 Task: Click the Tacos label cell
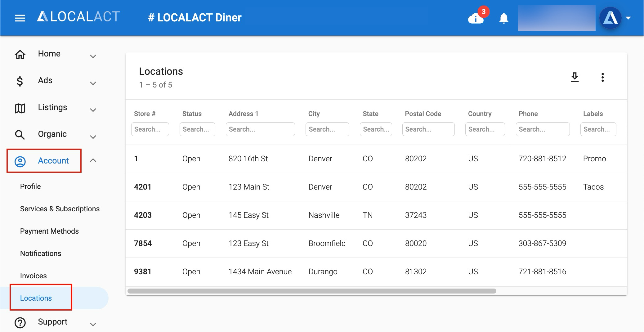click(x=593, y=187)
